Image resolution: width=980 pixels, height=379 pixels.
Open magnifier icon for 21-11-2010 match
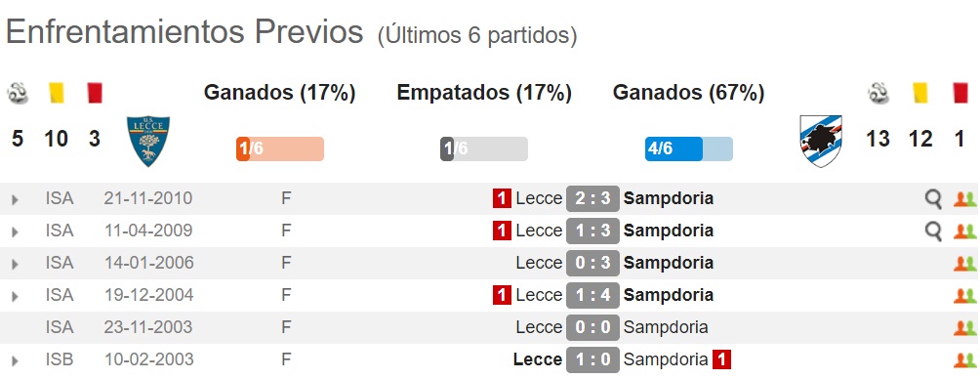point(933,199)
